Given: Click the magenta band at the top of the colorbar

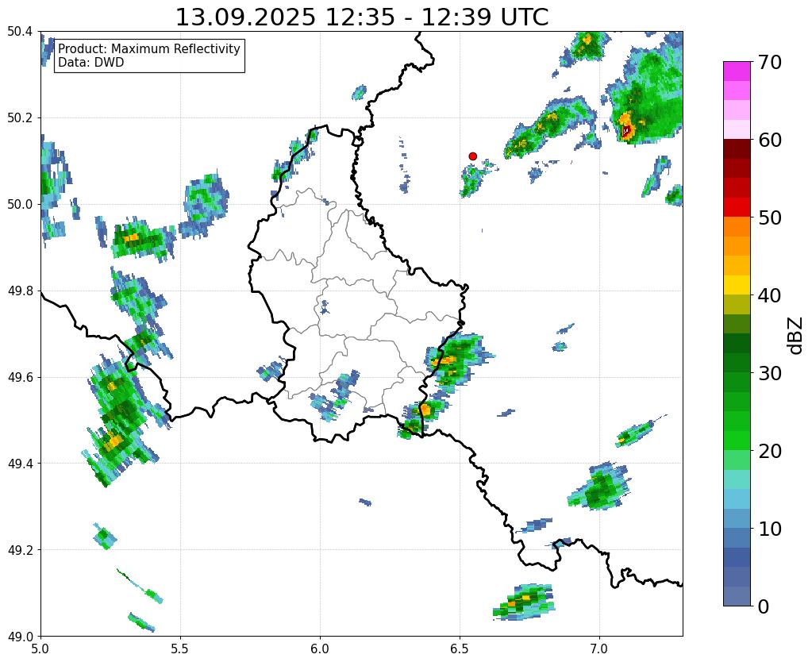Looking at the screenshot, I should [737, 71].
